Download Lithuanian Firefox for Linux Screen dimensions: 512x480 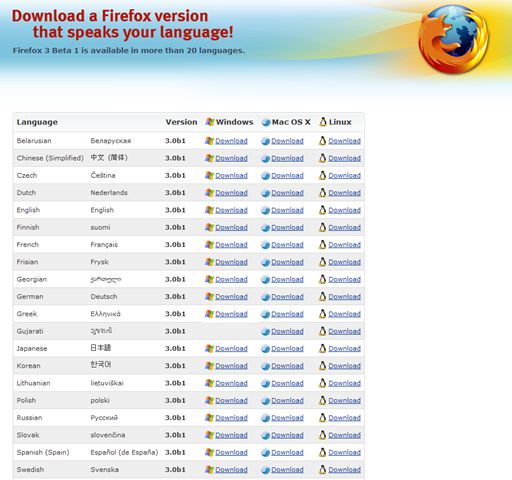pyautogui.click(x=344, y=384)
